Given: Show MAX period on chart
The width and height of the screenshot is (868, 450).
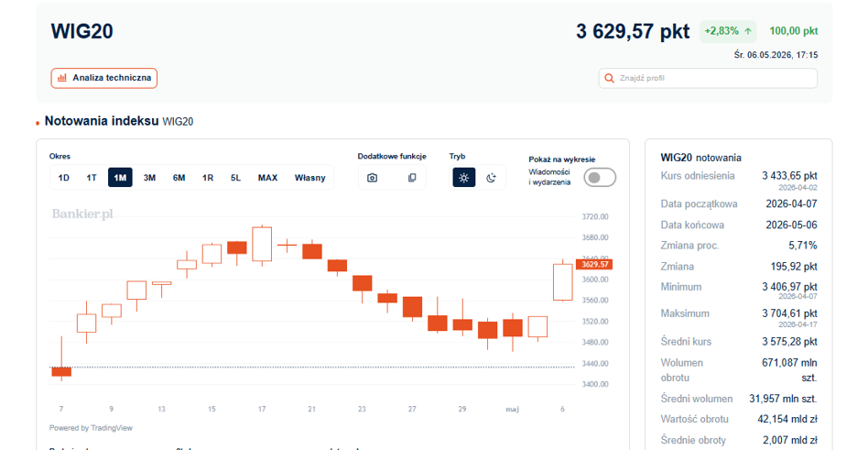Looking at the screenshot, I should pos(268,178).
